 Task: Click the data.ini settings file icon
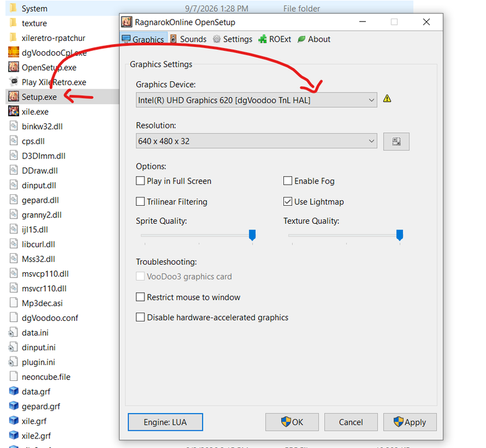[x=13, y=332]
